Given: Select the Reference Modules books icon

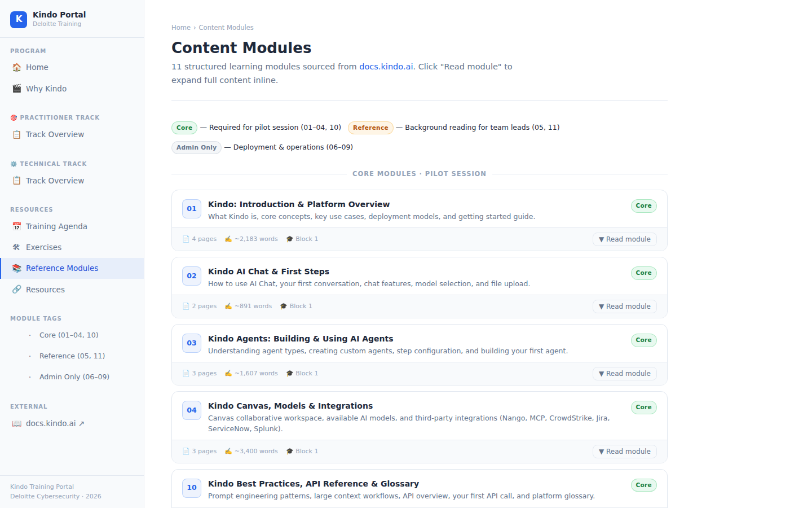Looking at the screenshot, I should [17, 268].
